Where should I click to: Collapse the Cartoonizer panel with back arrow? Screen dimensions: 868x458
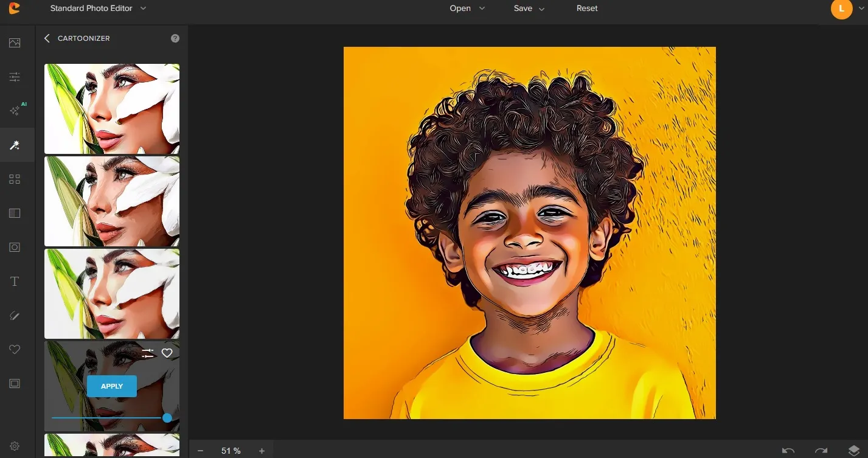tap(47, 38)
